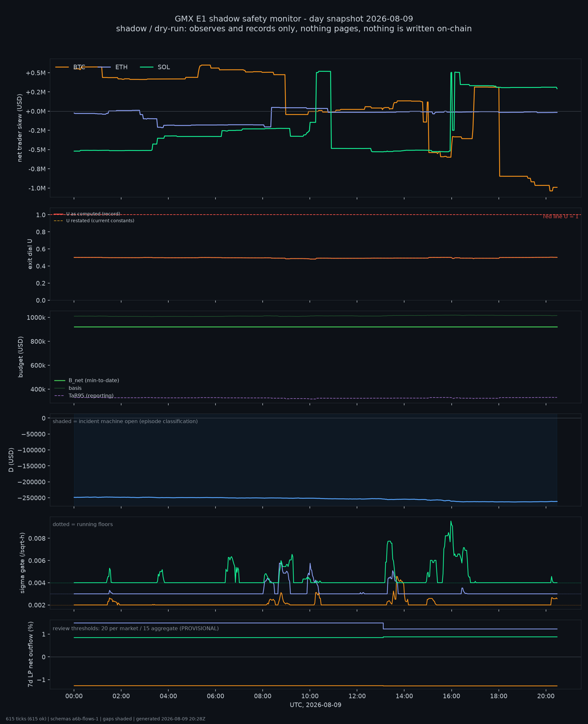Click the ETH legend entry
The width and height of the screenshot is (588, 724).
point(112,67)
